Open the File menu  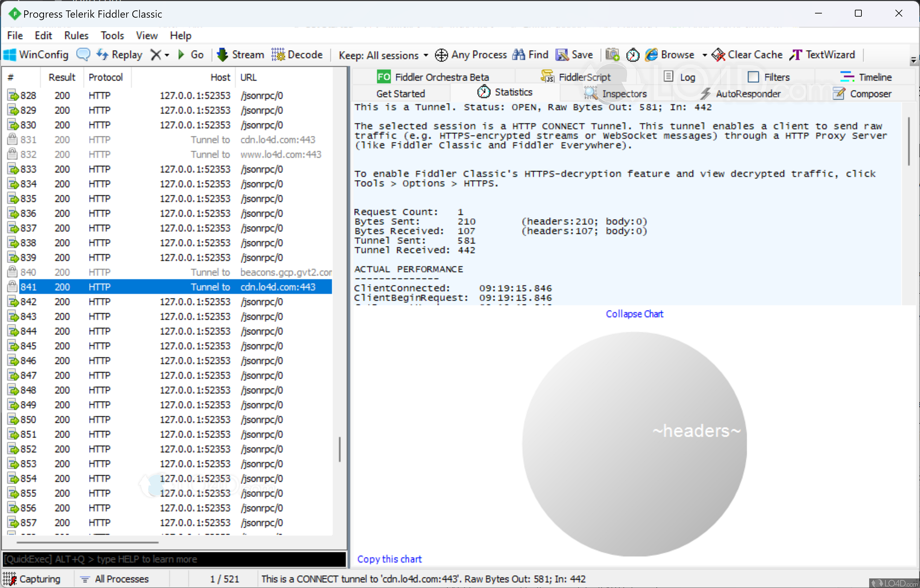pos(15,36)
